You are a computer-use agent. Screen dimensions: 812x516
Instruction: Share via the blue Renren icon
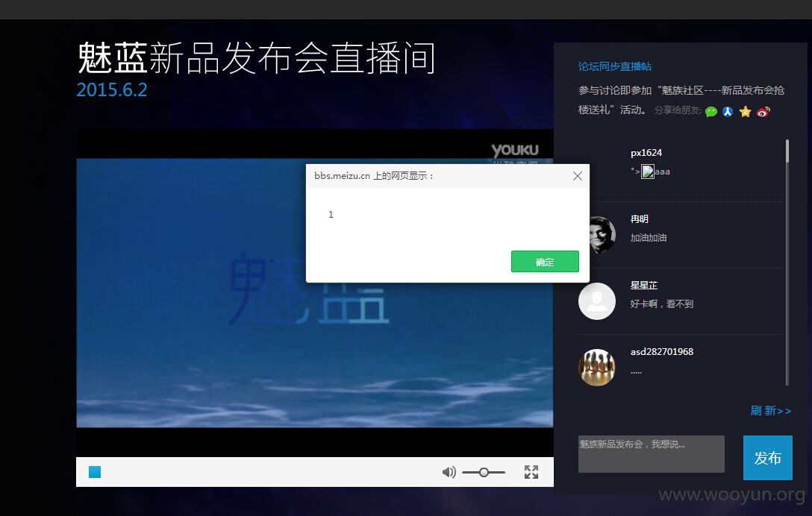pos(728,111)
